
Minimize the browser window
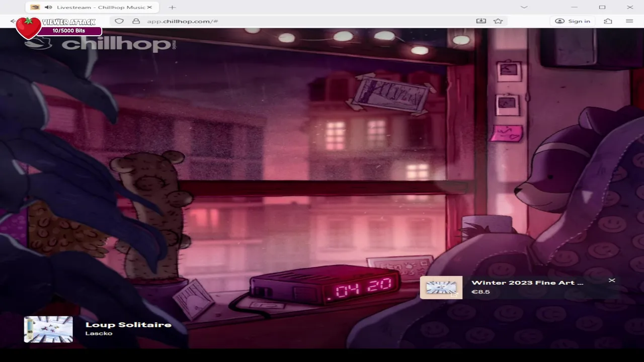tap(575, 7)
